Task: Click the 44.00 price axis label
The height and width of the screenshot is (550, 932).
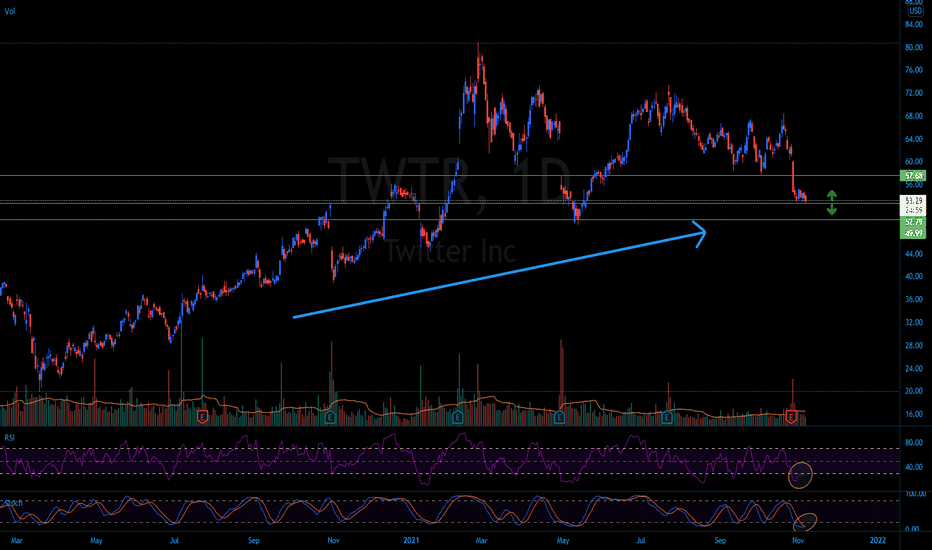Action: (914, 254)
